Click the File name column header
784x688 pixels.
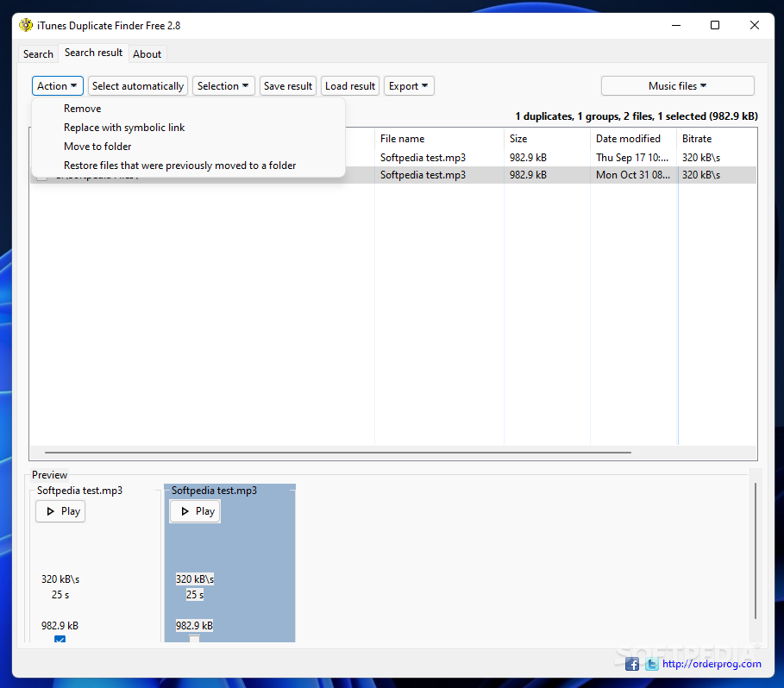pyautogui.click(x=439, y=139)
